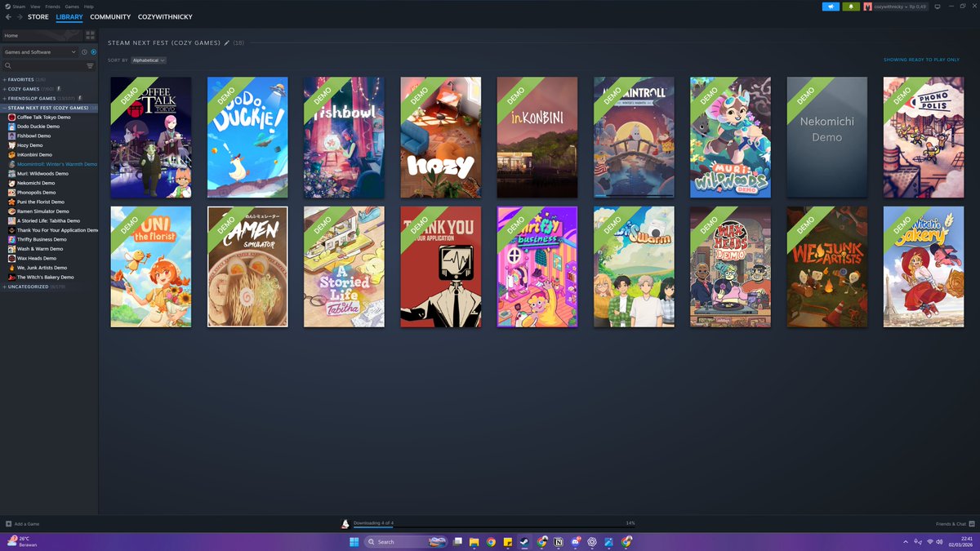Open the Notion app in the taskbar
Image resolution: width=980 pixels, height=551 pixels.
[x=559, y=541]
